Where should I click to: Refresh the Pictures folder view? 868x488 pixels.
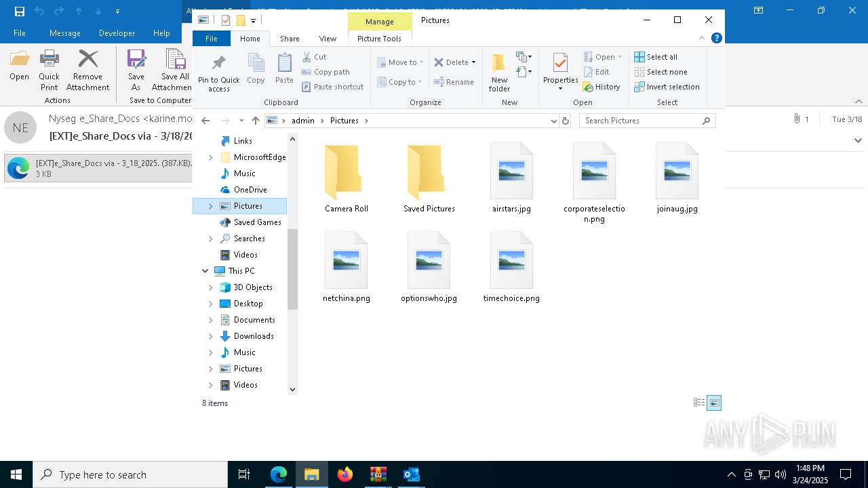(x=566, y=121)
